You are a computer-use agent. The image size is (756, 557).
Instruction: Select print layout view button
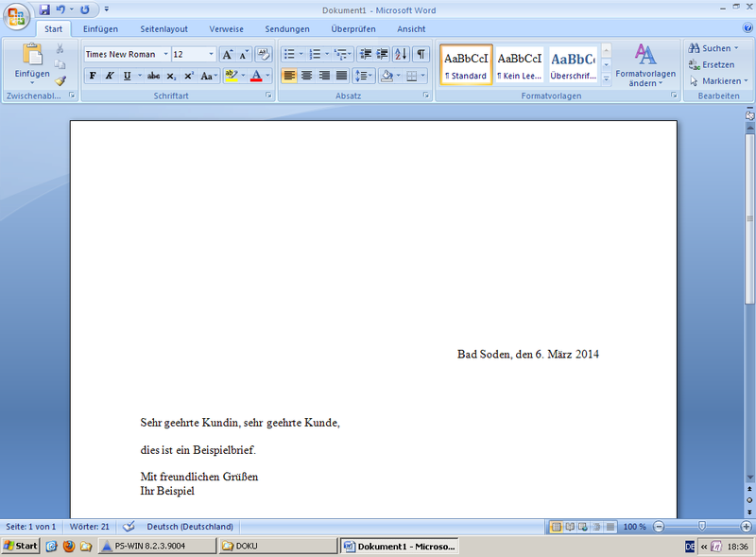click(556, 527)
